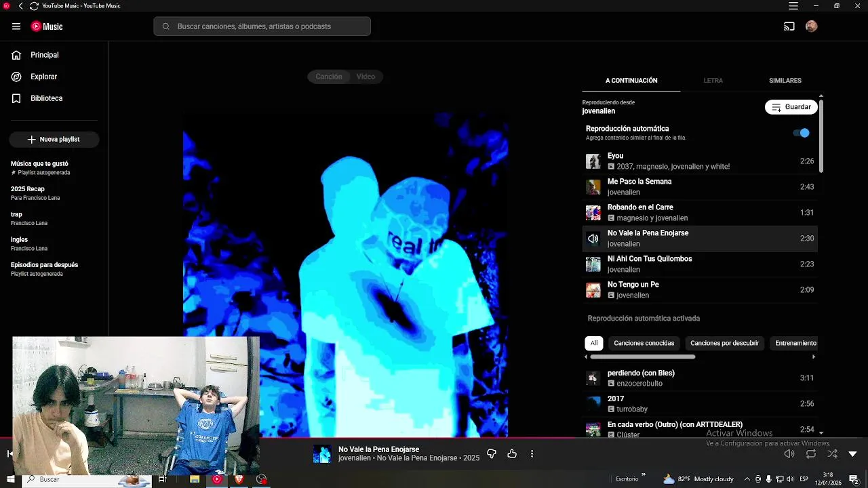Screen dimensions: 868x488
Task: Play perdiendo (con Bles) suggestion
Action: pyautogui.click(x=700, y=378)
